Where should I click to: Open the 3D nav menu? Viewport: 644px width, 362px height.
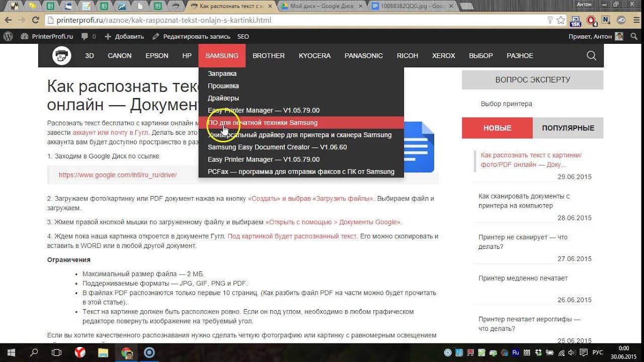[x=90, y=56]
